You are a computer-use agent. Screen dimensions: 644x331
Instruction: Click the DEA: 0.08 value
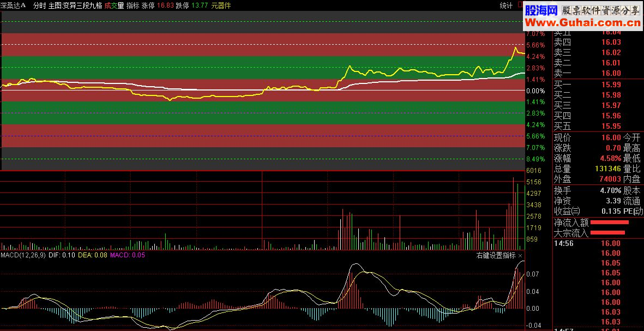click(92, 255)
